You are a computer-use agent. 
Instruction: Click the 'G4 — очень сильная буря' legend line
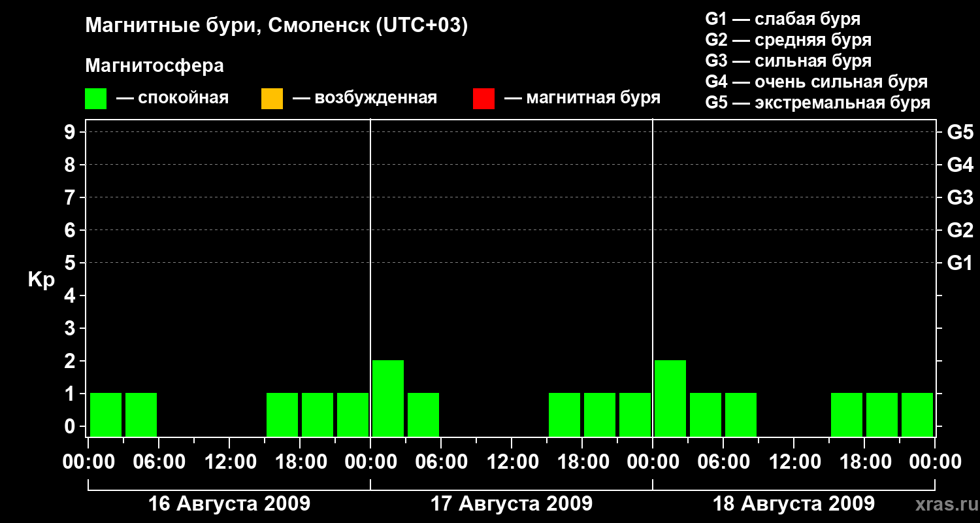[817, 82]
